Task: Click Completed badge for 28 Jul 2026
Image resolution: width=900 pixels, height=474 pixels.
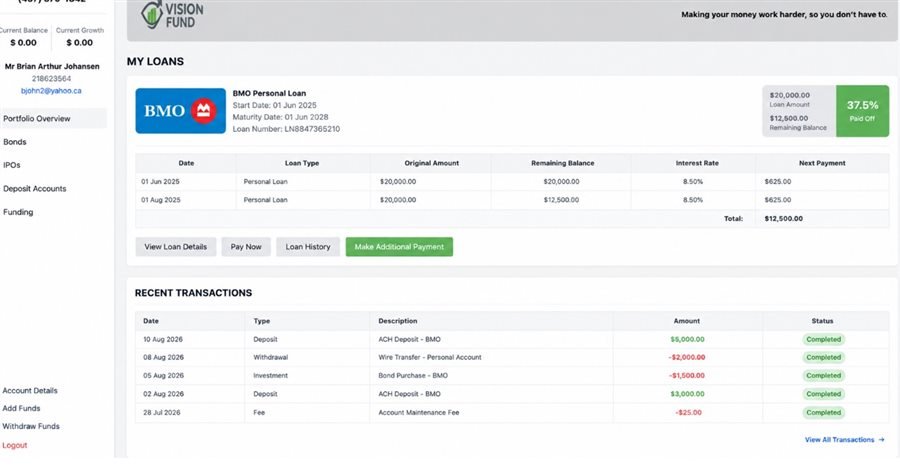Action: [824, 412]
